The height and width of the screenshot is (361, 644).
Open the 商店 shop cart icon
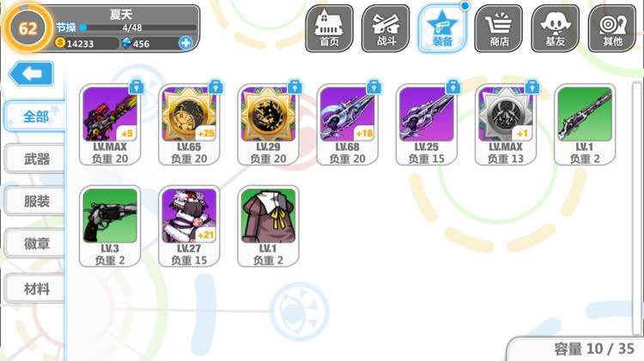(x=499, y=28)
